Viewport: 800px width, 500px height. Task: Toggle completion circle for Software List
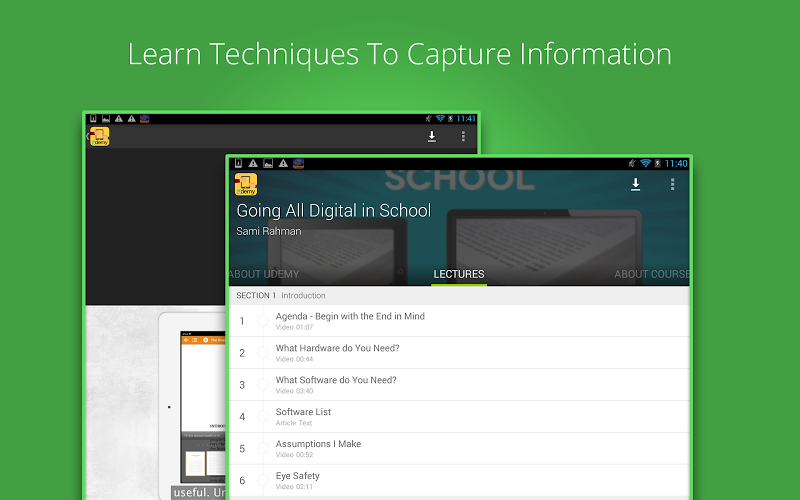(263, 416)
